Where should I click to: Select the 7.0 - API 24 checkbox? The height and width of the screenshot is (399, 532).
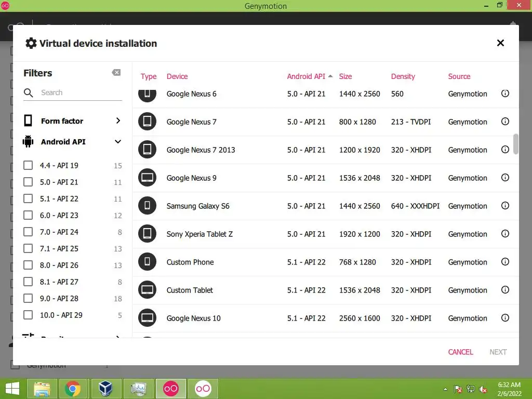[x=28, y=232]
